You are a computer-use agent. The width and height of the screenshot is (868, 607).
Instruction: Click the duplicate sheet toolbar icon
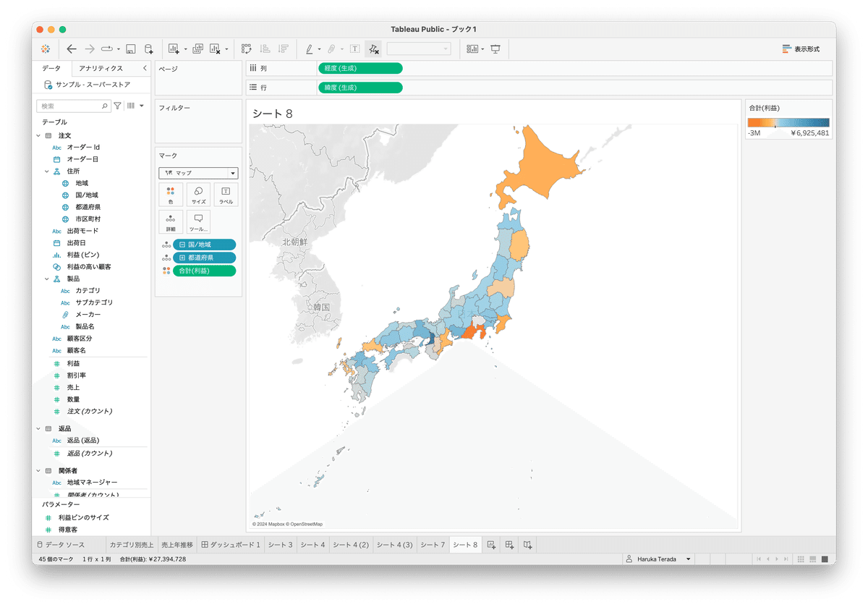point(197,48)
